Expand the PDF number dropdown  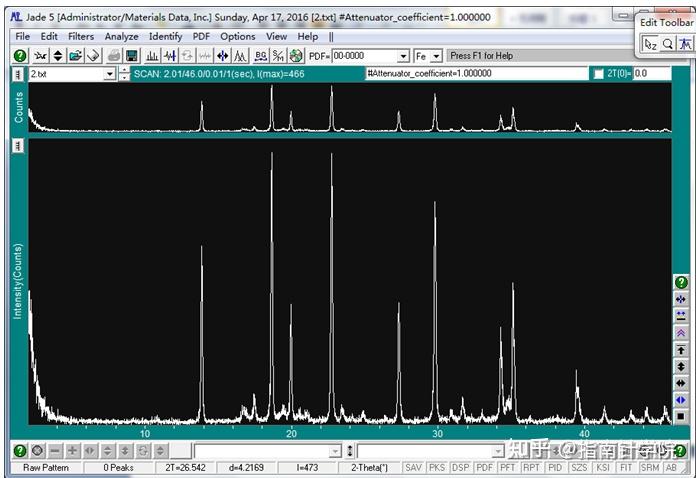click(x=403, y=56)
